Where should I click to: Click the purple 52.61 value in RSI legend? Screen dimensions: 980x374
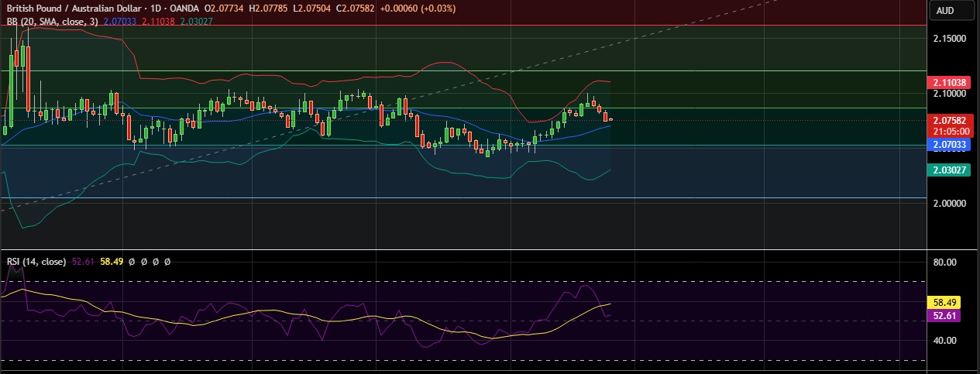click(84, 262)
